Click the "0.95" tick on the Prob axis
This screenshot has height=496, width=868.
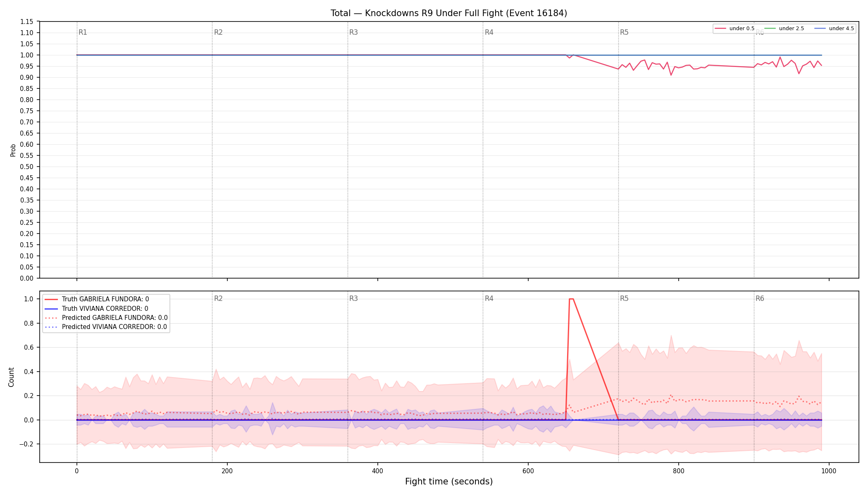pos(27,66)
